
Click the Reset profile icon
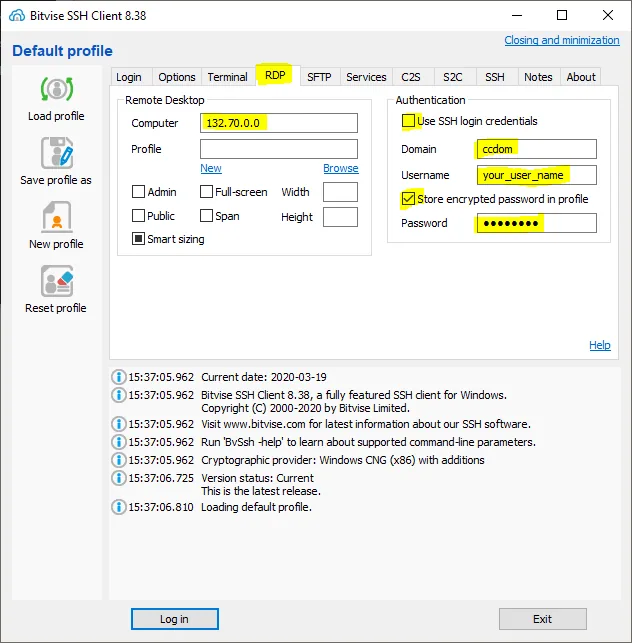pyautogui.click(x=57, y=281)
